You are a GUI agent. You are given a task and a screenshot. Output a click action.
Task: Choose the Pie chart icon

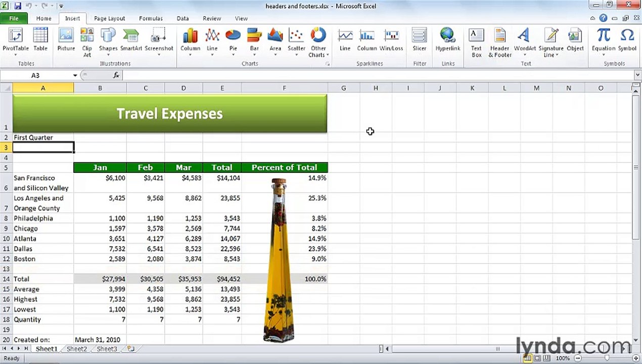(233, 40)
